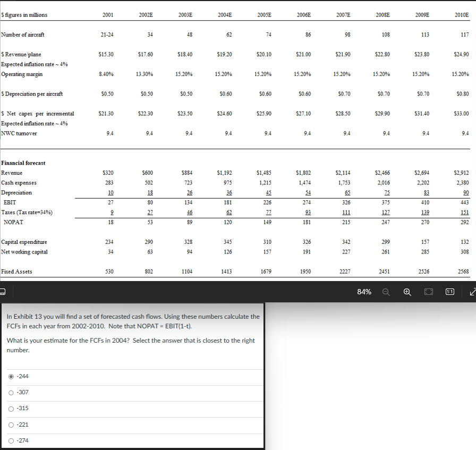Click the '292' NOPAT cell
The height and width of the screenshot is (450, 476).
click(x=464, y=222)
